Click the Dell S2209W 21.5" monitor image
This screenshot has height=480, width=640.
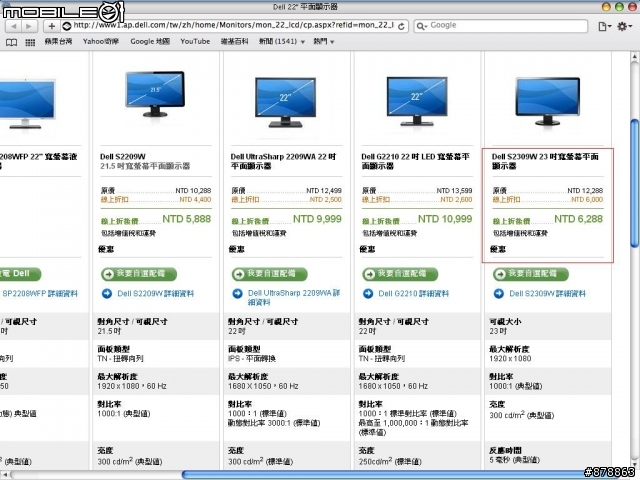155,94
